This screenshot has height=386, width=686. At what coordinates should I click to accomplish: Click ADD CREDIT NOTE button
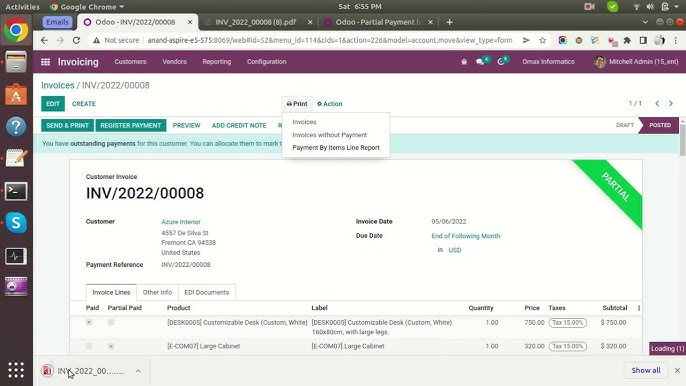click(239, 125)
